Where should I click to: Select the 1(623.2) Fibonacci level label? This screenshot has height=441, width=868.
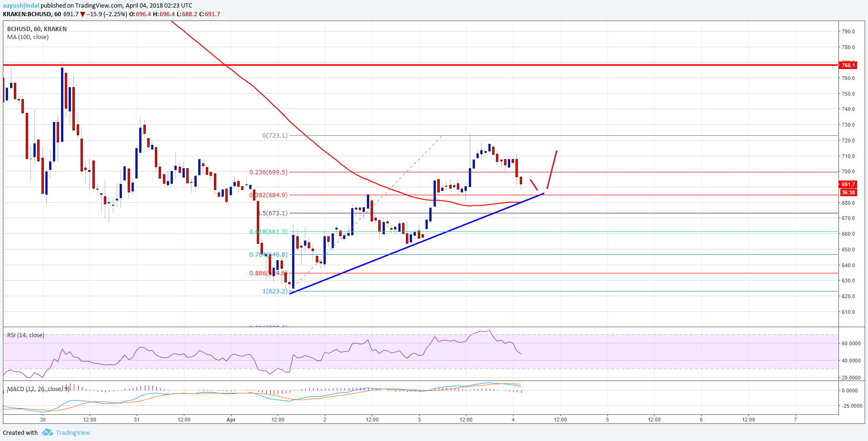275,291
